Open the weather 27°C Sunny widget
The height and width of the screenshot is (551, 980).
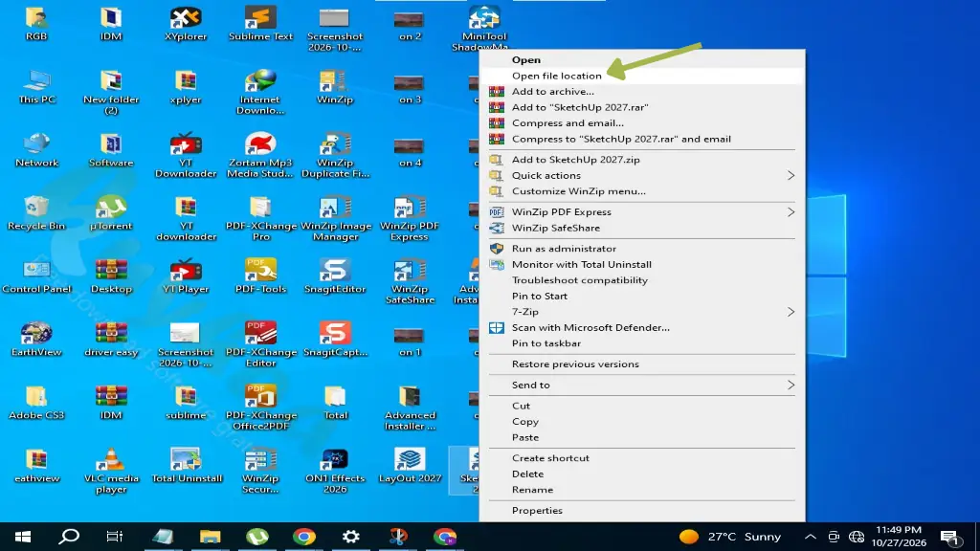click(730, 537)
